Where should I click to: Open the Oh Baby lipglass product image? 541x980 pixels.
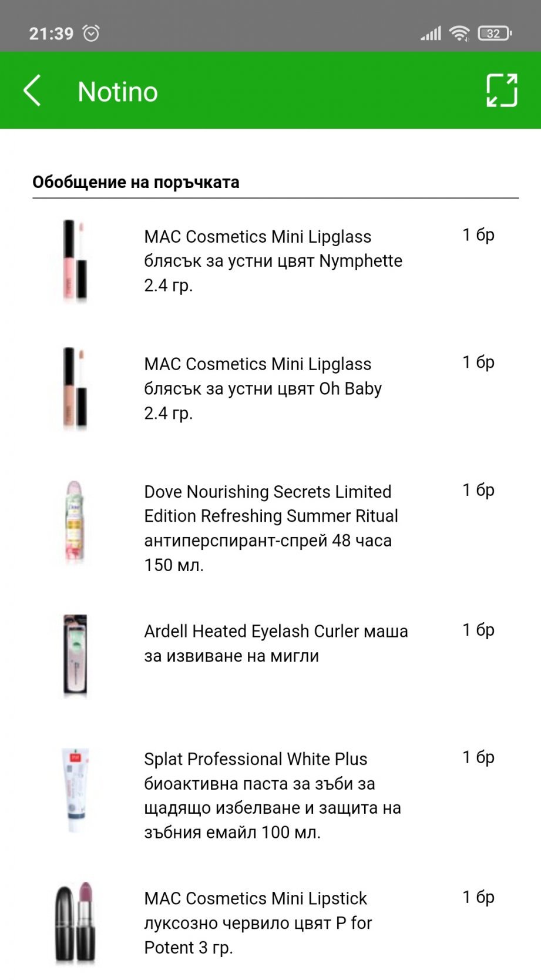(75, 388)
